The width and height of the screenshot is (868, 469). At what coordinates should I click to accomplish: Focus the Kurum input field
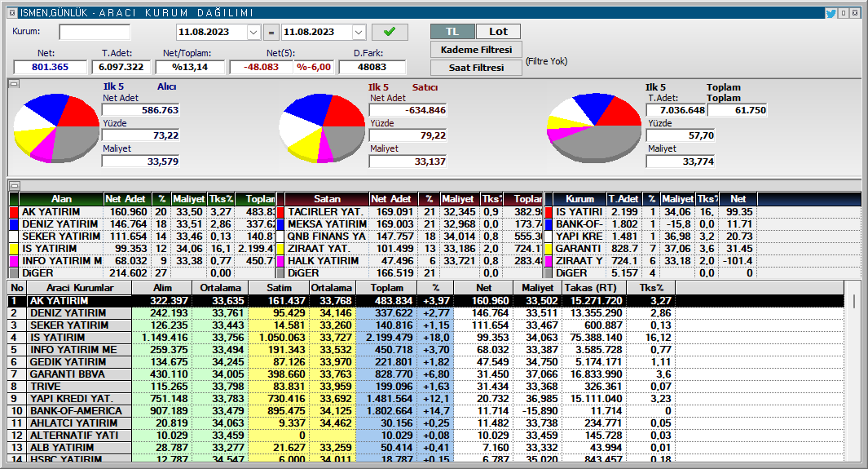pos(95,32)
